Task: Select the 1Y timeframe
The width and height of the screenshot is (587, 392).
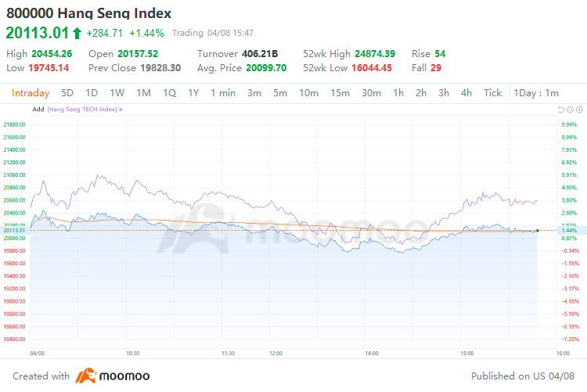Action: [x=193, y=93]
